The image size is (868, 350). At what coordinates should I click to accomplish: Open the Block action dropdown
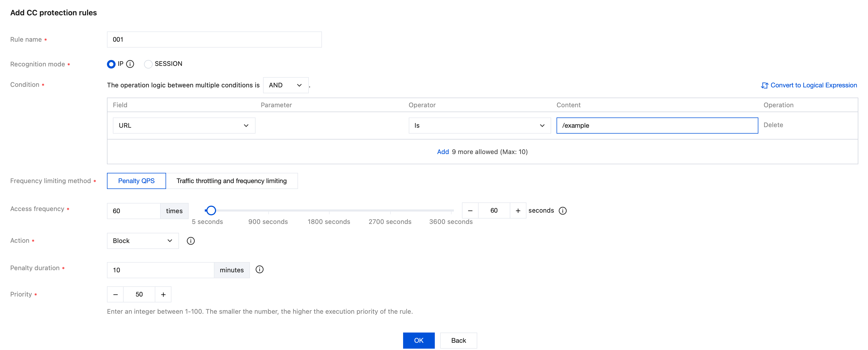click(x=142, y=241)
